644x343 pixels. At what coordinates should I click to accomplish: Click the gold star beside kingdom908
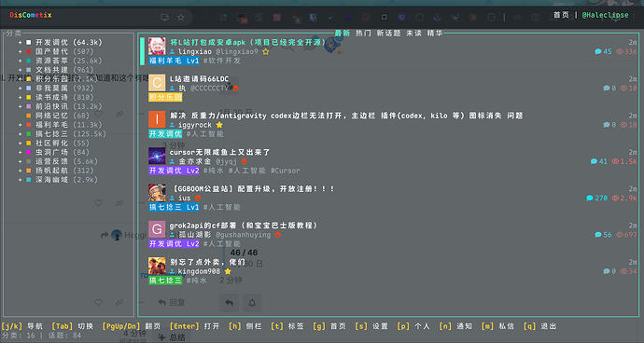228,271
